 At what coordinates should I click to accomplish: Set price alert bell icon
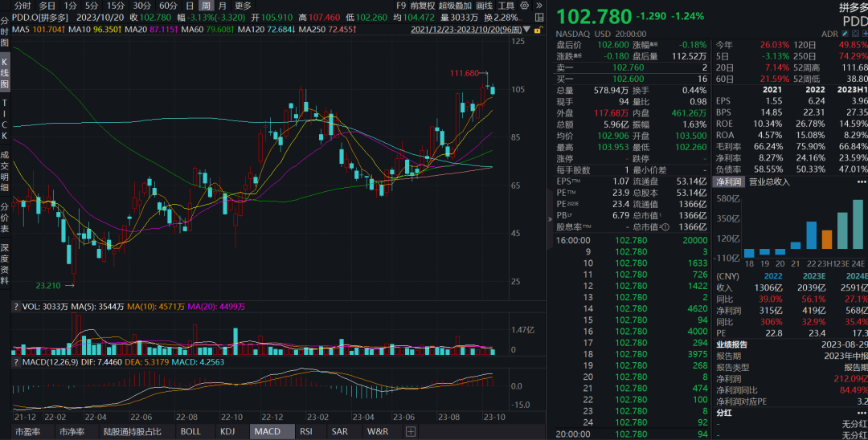coord(855,34)
